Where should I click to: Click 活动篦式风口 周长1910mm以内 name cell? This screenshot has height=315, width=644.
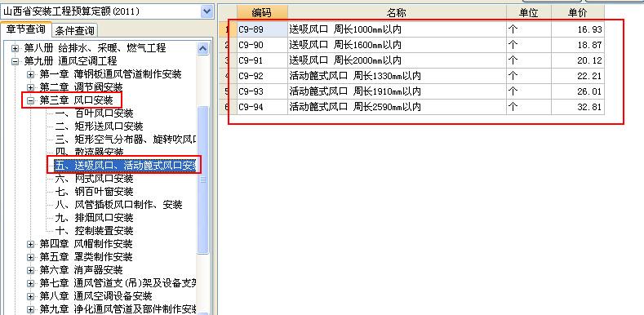click(397, 91)
